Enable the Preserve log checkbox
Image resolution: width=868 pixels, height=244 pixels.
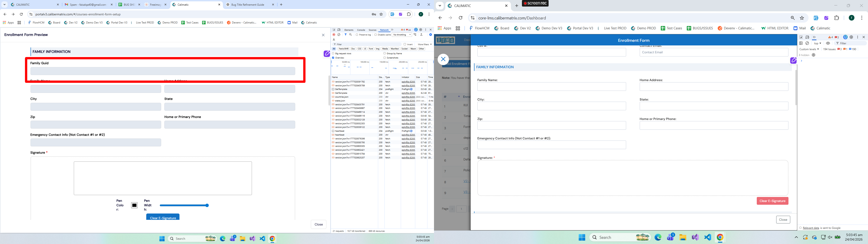357,35
